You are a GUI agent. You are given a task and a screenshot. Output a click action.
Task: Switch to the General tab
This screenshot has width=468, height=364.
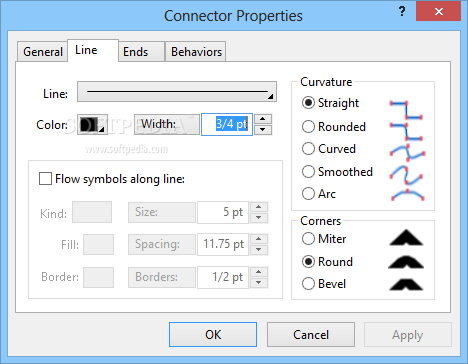click(43, 52)
